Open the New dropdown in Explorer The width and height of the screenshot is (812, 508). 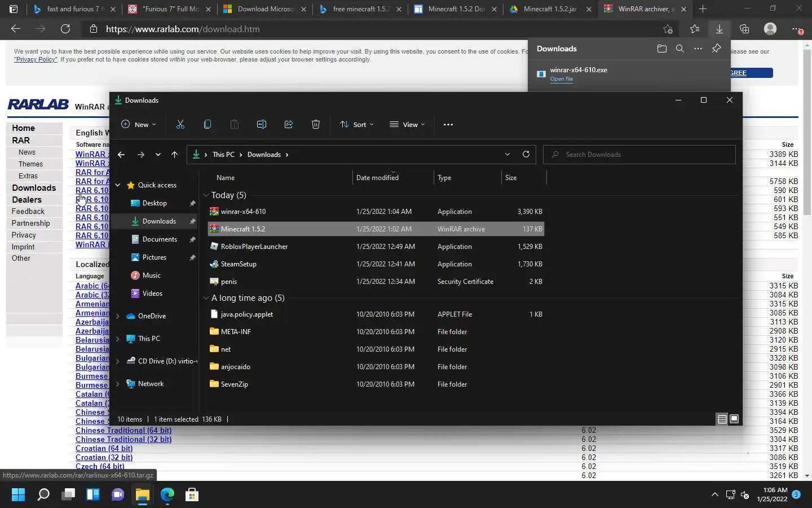coord(138,125)
